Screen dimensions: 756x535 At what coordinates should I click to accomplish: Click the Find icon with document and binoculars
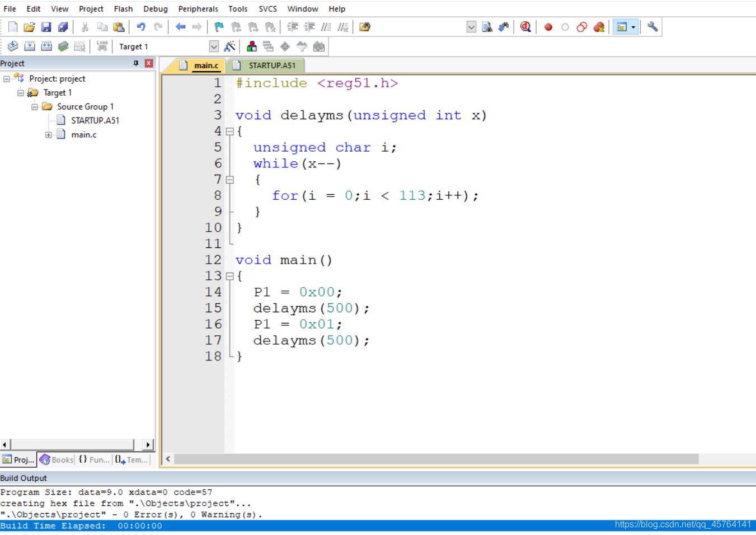[x=487, y=27]
